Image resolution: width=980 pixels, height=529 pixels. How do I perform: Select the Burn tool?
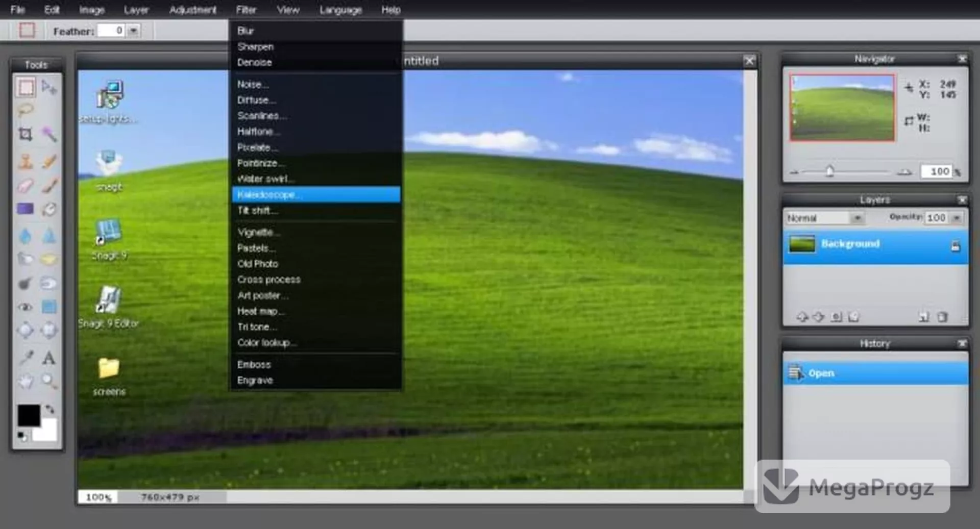point(49,283)
